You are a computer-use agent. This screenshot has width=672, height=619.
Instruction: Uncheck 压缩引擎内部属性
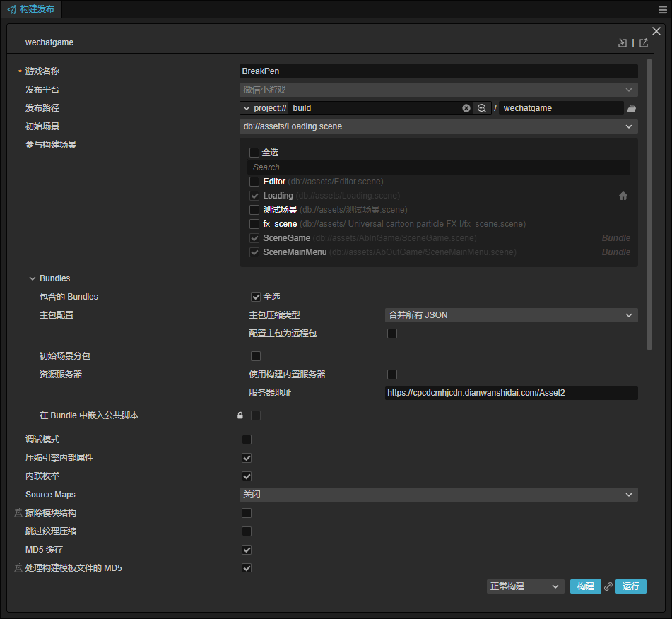coord(247,458)
